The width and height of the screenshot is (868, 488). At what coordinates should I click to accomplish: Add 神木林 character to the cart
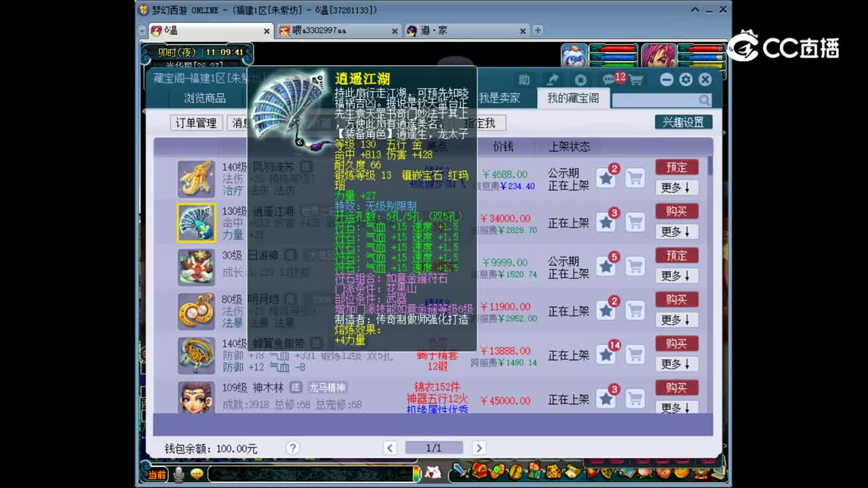click(x=635, y=399)
